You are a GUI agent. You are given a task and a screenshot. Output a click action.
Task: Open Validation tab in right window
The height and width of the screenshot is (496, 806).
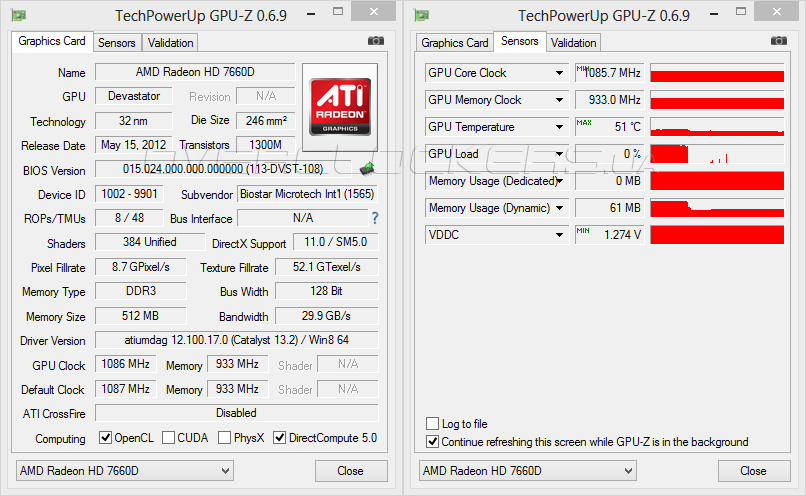(x=573, y=43)
